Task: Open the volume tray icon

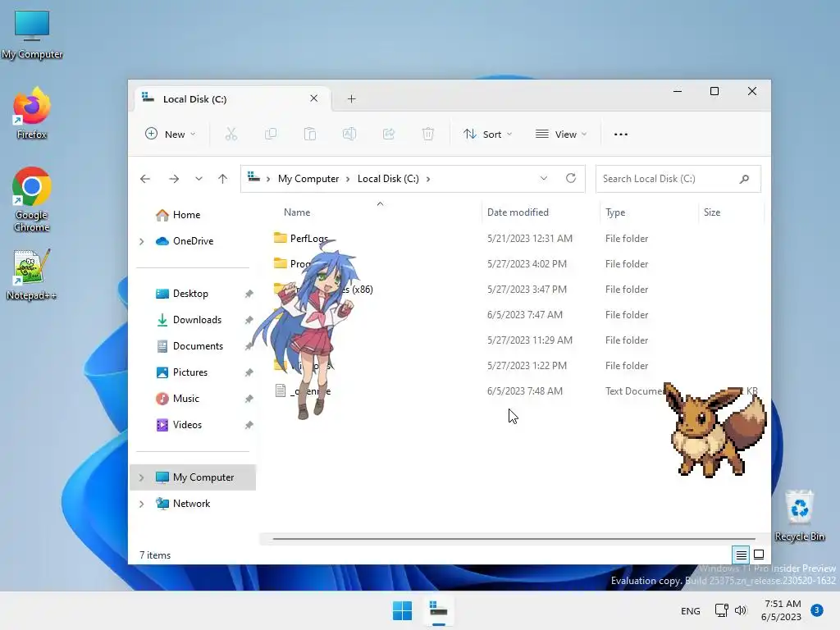Action: point(741,610)
